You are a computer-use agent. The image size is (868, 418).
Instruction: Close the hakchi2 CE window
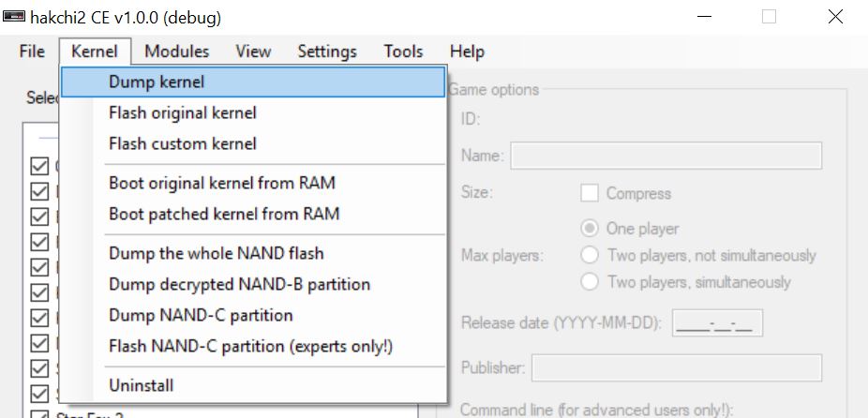[835, 17]
